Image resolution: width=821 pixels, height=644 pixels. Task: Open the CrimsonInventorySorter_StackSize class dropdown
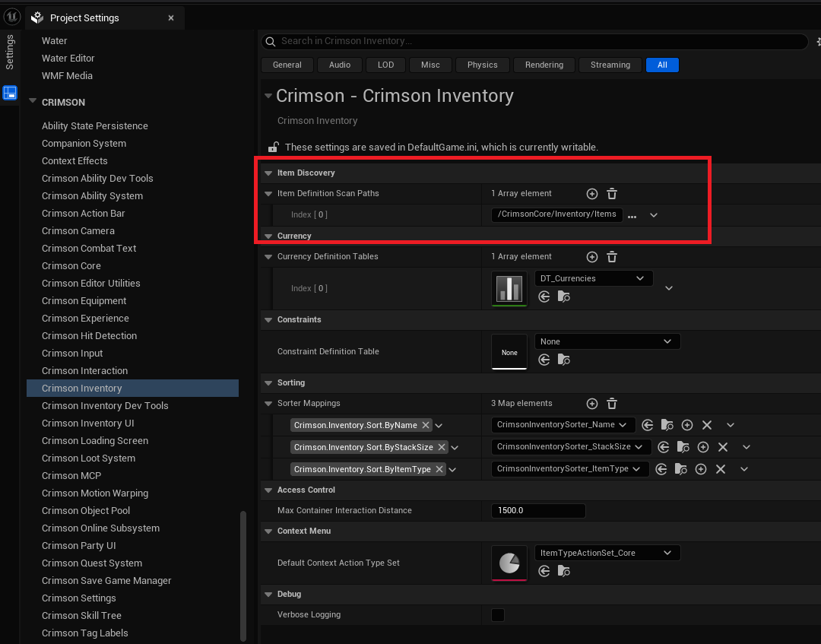click(x=571, y=446)
